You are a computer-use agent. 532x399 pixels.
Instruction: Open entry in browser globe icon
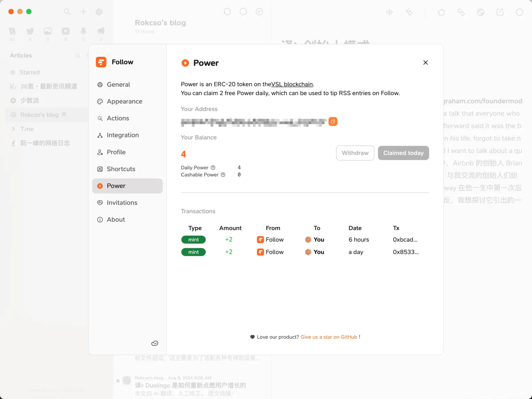(481, 12)
